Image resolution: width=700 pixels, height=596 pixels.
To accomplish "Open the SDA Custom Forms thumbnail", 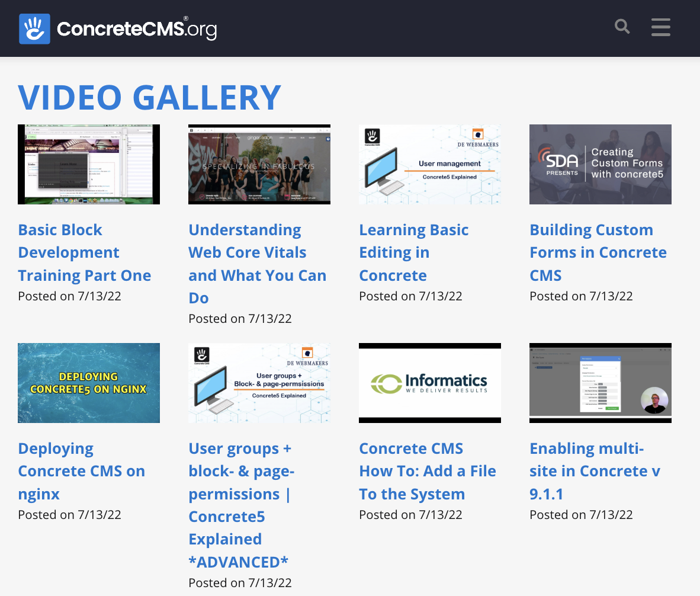I will click(x=601, y=164).
